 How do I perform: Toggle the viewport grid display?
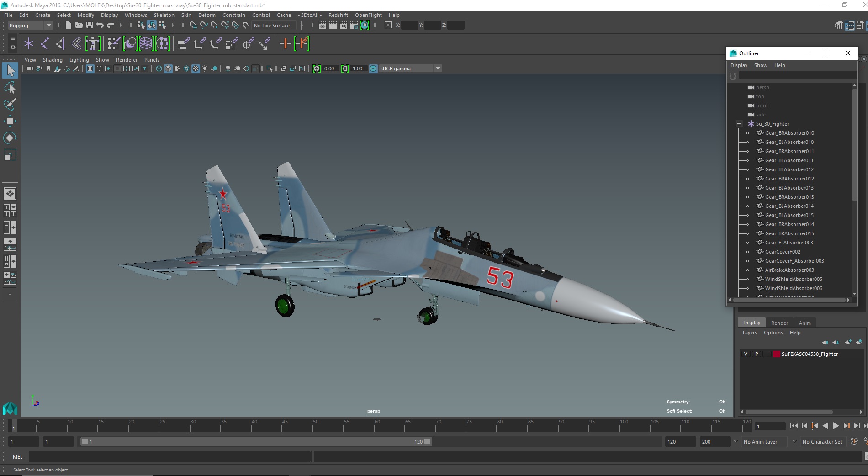(x=90, y=69)
